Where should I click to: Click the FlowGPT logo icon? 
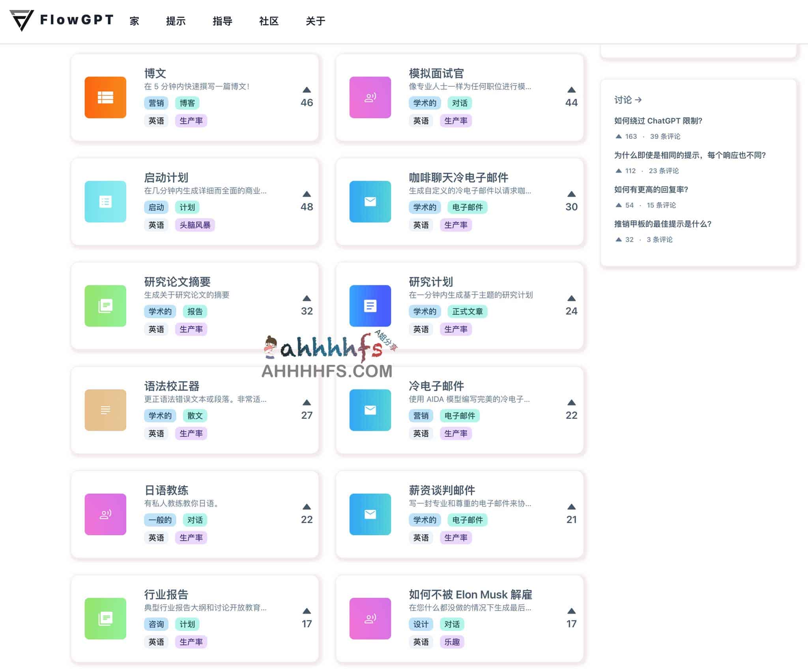tap(22, 21)
